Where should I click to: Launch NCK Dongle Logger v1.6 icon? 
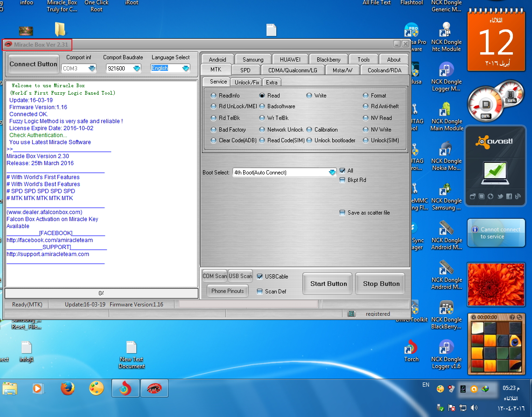[446, 354]
